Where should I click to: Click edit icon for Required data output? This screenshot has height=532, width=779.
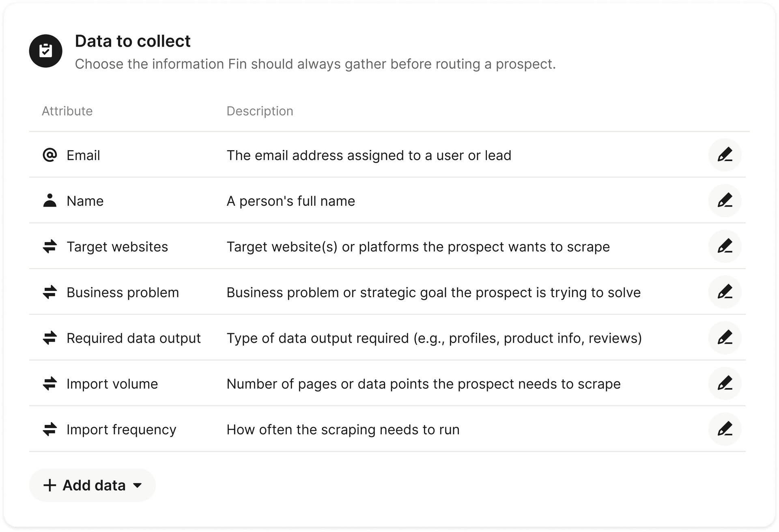click(x=725, y=338)
